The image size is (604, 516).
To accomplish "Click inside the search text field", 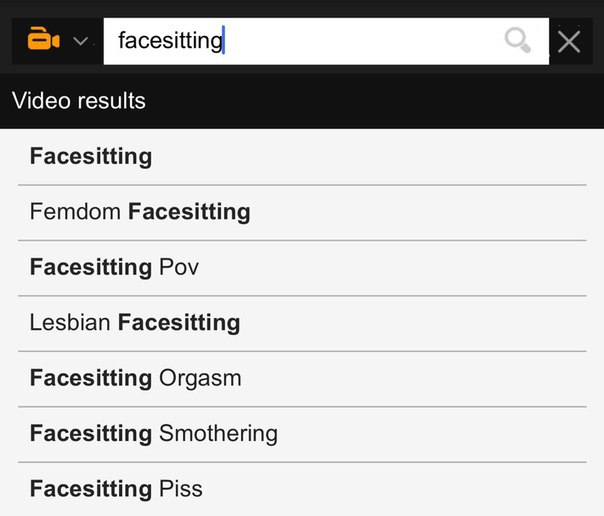I will tap(326, 41).
